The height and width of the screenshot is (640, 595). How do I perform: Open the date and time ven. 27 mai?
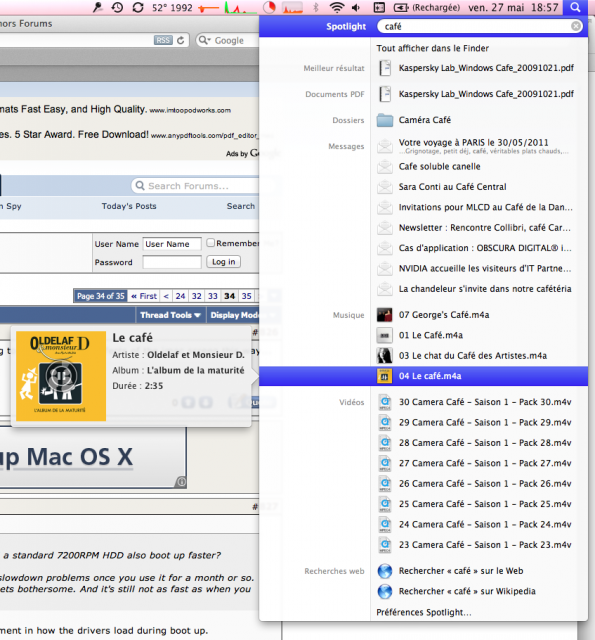(x=513, y=7)
